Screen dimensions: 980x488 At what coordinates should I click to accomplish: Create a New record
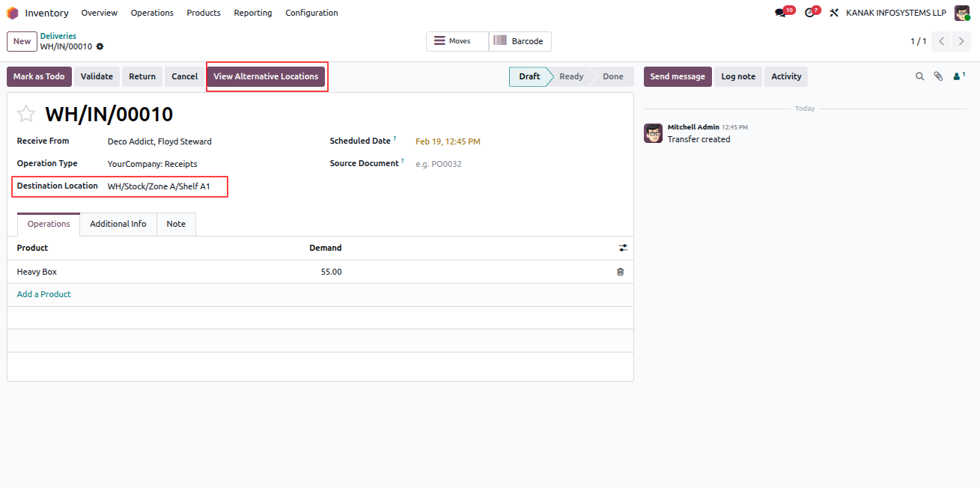(x=22, y=41)
